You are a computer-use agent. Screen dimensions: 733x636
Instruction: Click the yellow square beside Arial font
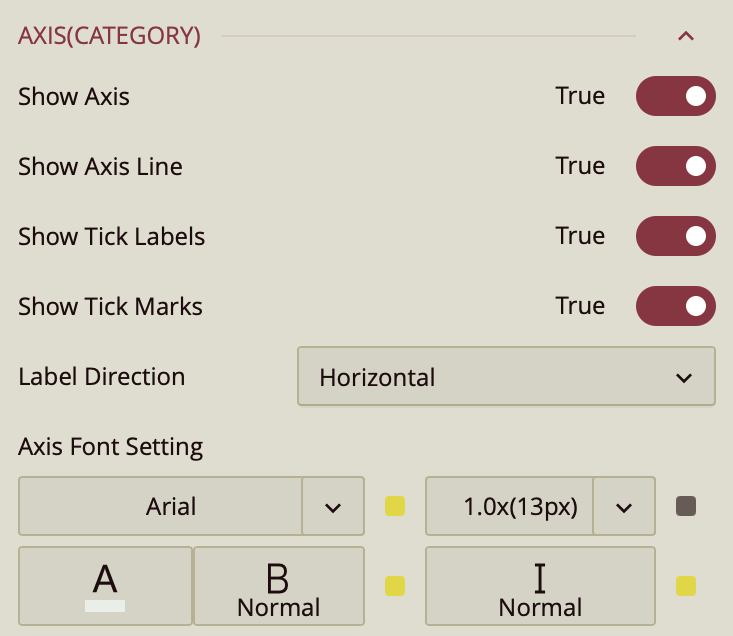[x=395, y=506]
